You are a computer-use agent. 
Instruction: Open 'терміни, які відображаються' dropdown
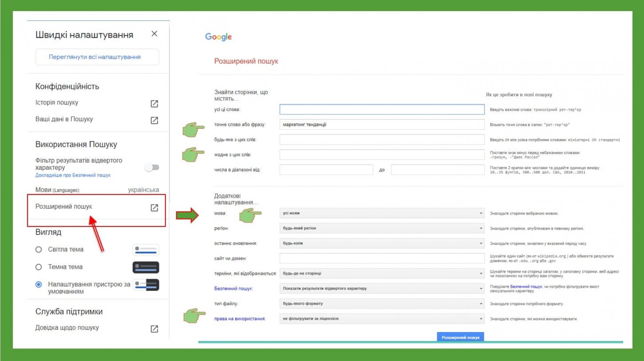382,273
